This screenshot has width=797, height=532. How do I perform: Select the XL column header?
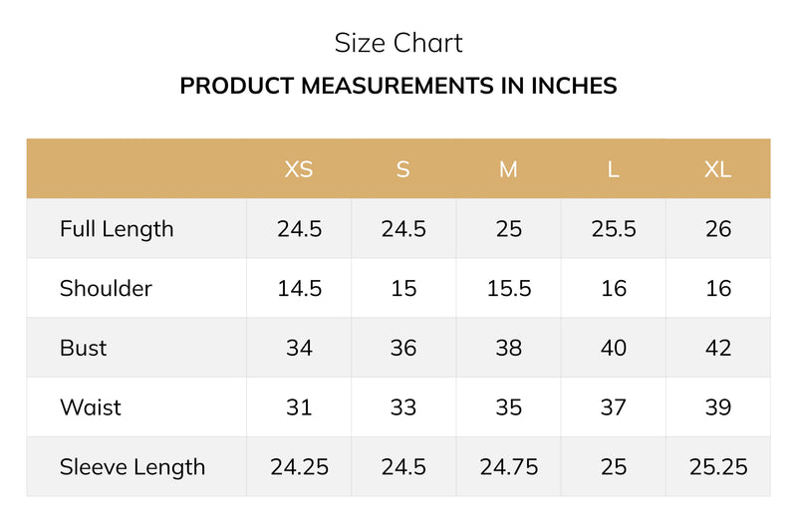pyautogui.click(x=717, y=169)
